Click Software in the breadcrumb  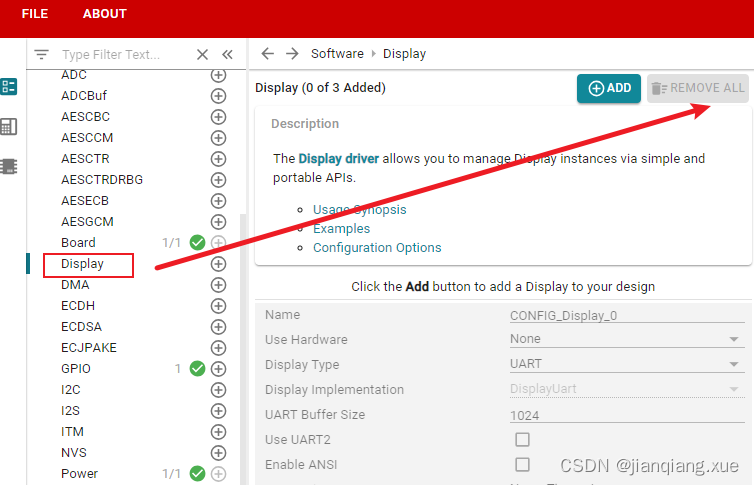tap(337, 53)
